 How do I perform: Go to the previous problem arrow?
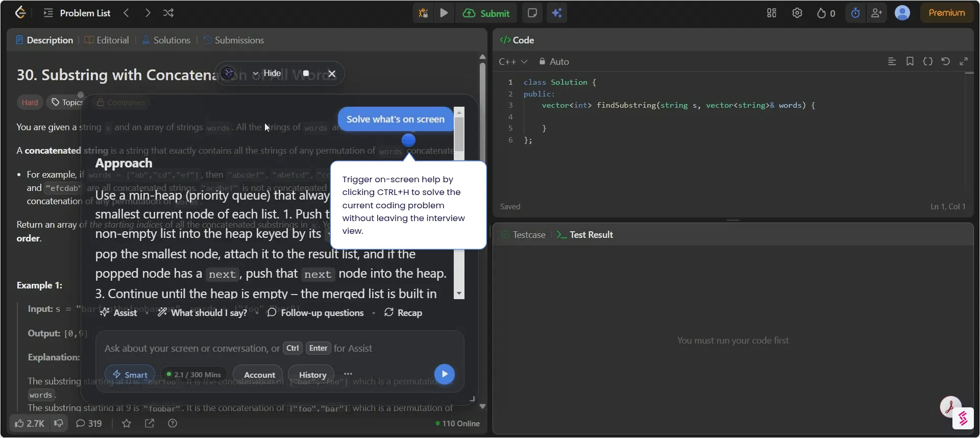126,13
